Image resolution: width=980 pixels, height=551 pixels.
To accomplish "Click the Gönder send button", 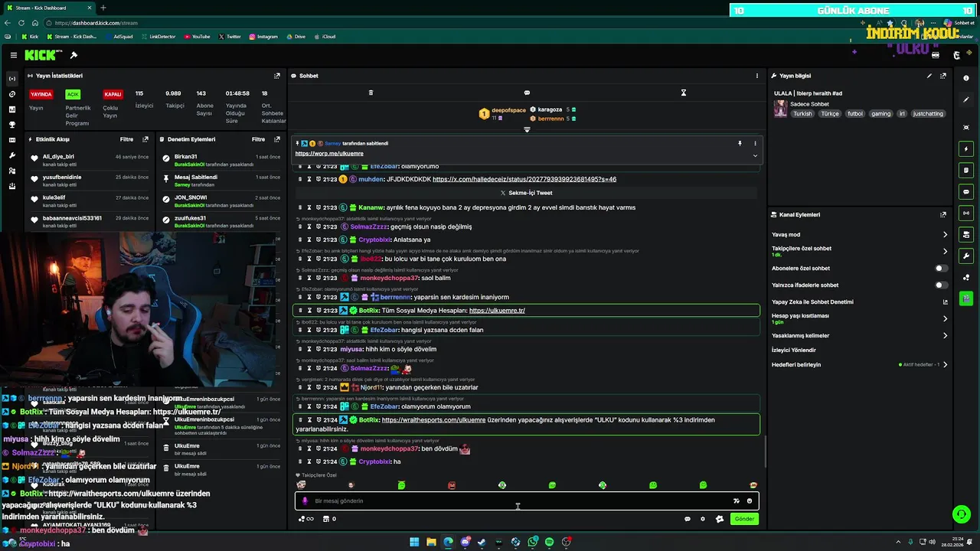I will pos(744,519).
